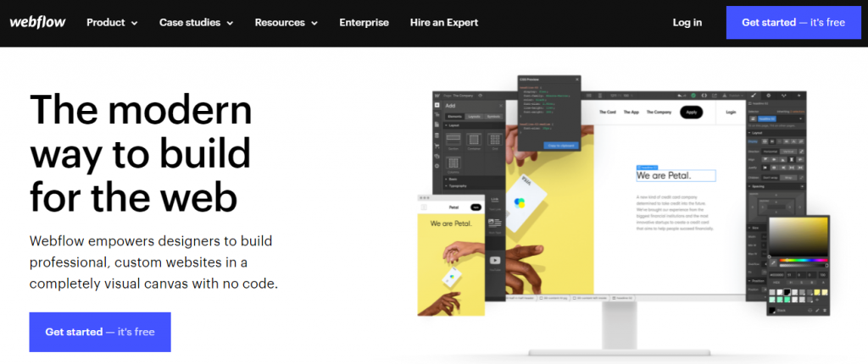
Task: Click the Webflow logo in header
Action: click(37, 23)
